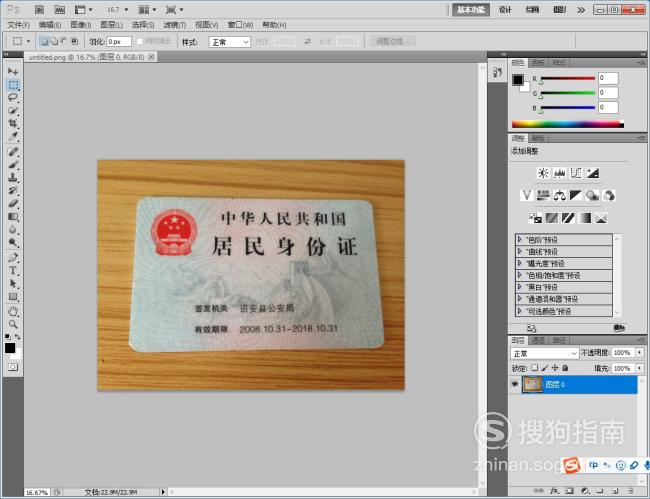650x499 pixels.
Task: Open the 图层(L) menu
Action: (112, 25)
